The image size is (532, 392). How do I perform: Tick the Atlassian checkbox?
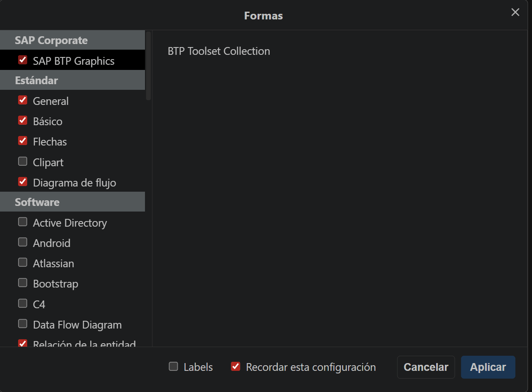tap(23, 262)
